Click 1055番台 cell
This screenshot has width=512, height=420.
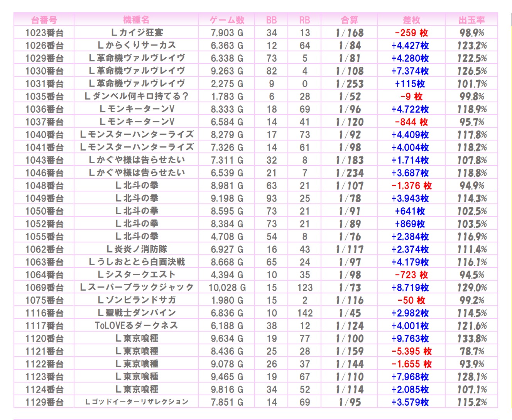point(44,237)
